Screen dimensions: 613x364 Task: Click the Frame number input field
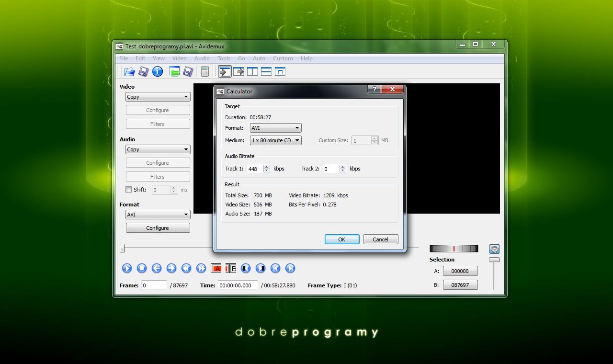point(154,285)
